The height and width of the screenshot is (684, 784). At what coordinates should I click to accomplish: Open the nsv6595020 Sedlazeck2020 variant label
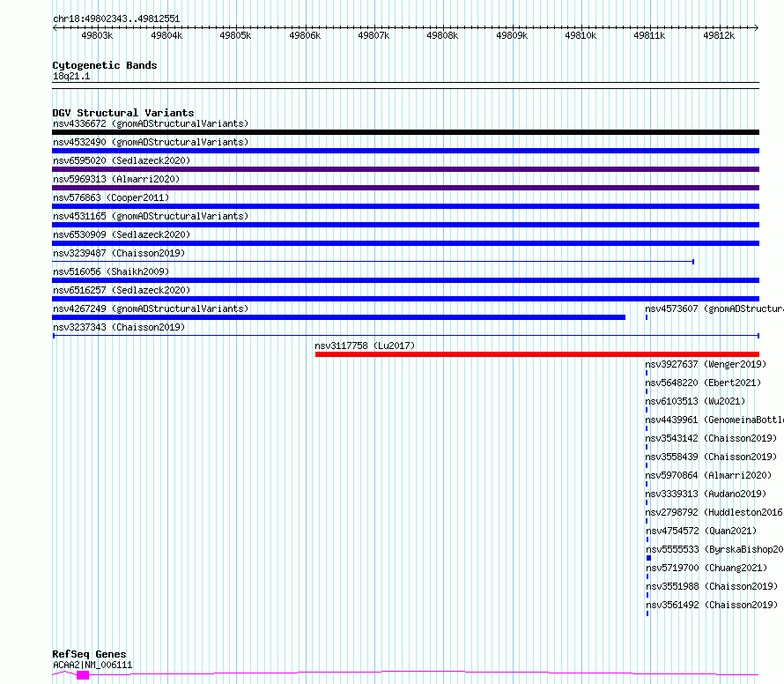pos(122,160)
